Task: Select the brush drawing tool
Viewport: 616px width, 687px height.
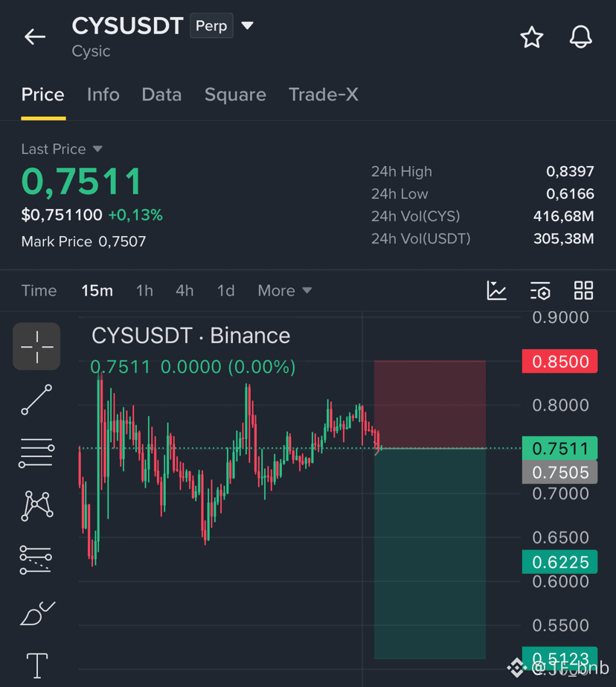Action: click(37, 613)
